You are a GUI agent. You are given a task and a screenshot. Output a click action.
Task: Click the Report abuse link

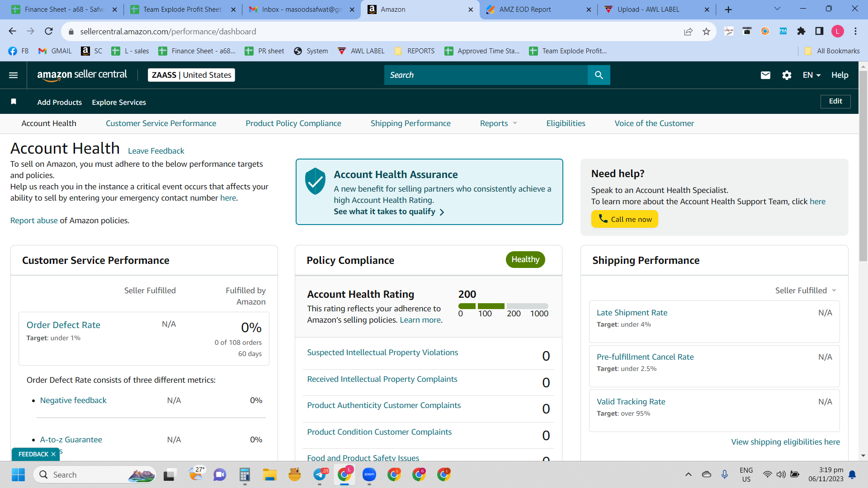tap(34, 221)
